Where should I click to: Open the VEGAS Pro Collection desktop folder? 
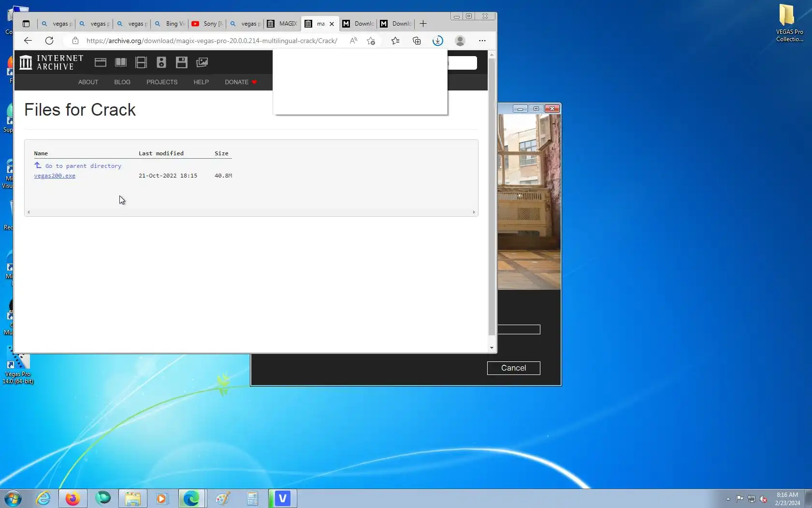789,23
